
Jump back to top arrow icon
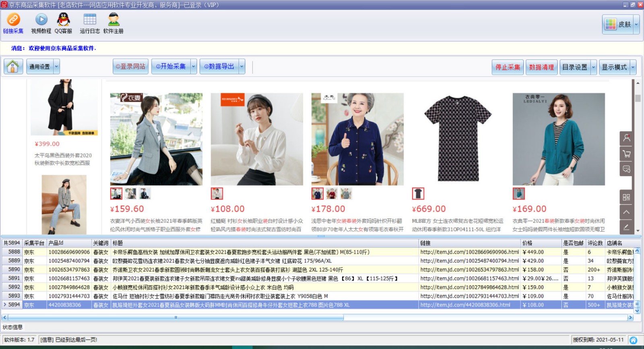[x=626, y=212]
